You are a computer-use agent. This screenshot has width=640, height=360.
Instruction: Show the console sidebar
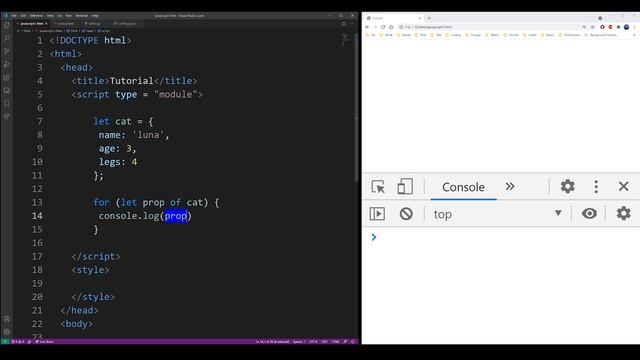[x=377, y=213]
